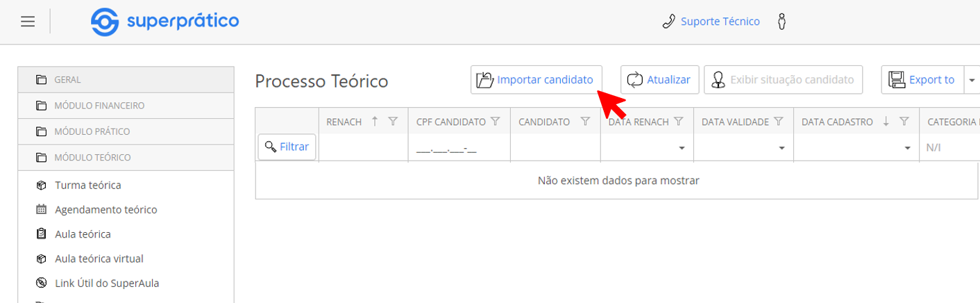Click the filter icon in CANDIDATO column

(x=585, y=122)
